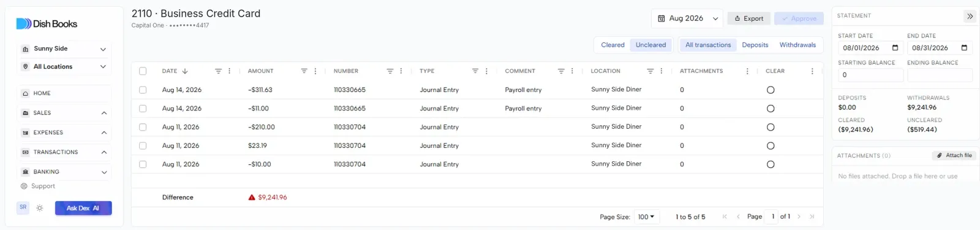The image size is (980, 230).
Task: Click the Approve button
Action: coord(799,18)
